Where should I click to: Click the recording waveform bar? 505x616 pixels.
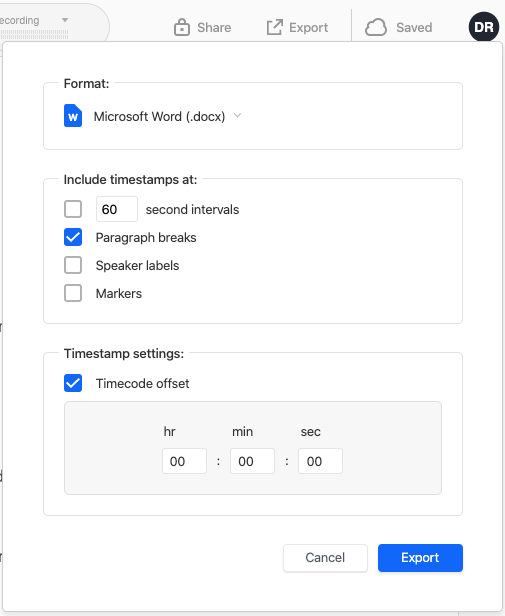pyautogui.click(x=34, y=36)
